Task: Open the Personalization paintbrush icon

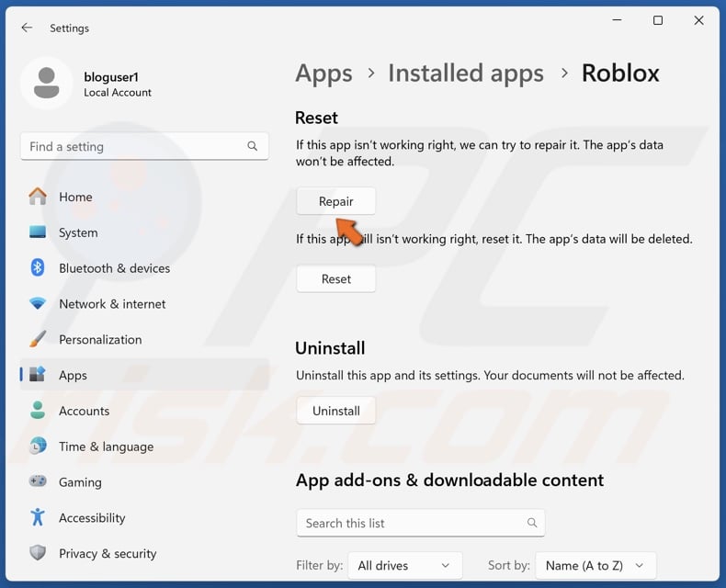Action: click(38, 339)
